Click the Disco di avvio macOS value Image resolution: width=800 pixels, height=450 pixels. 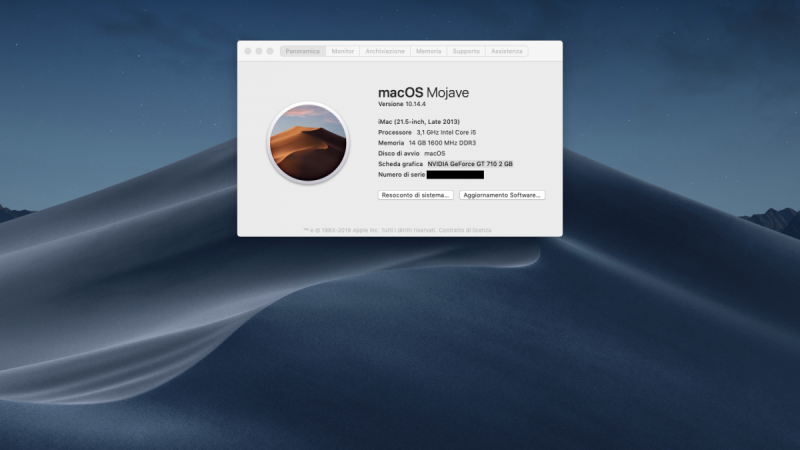[x=435, y=153]
